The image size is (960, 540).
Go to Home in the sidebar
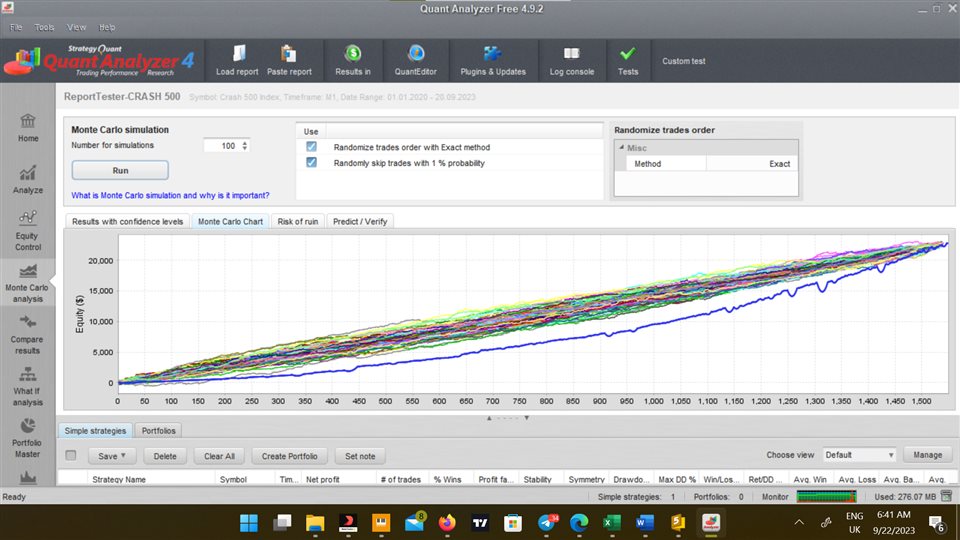[x=28, y=127]
